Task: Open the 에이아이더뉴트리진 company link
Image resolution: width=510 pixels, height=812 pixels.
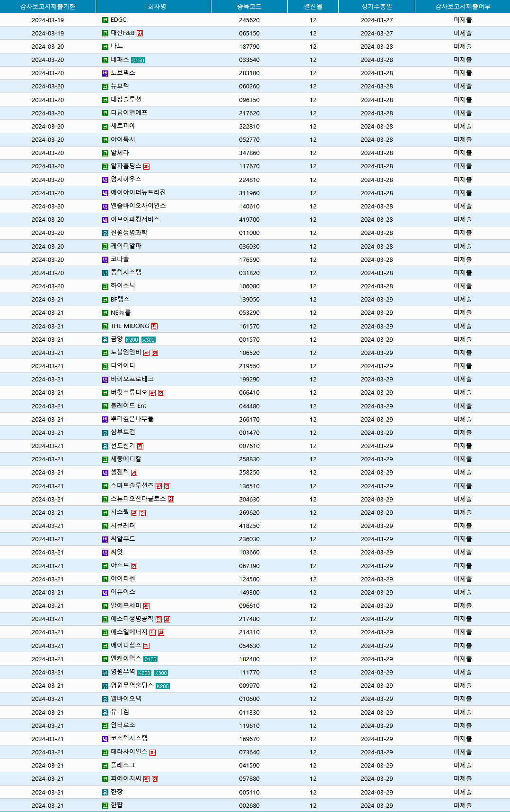Action: point(138,192)
